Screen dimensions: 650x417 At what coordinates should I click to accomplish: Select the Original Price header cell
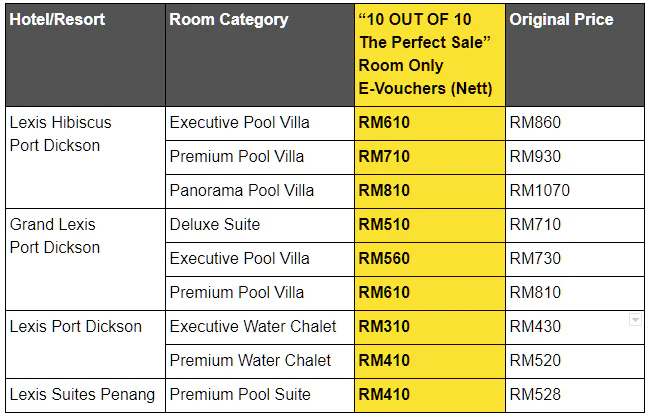tap(575, 55)
